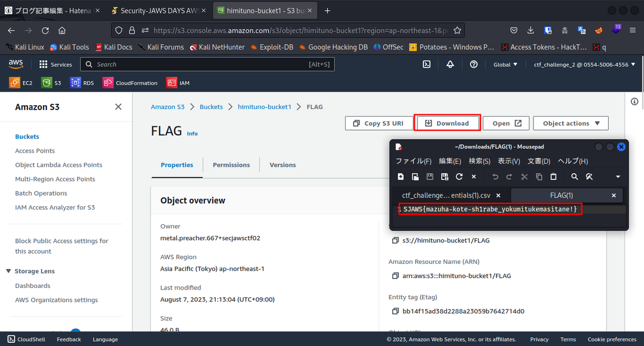Open the translate extension icon in Firefox toolbar
The image size is (644, 346).
point(582,31)
